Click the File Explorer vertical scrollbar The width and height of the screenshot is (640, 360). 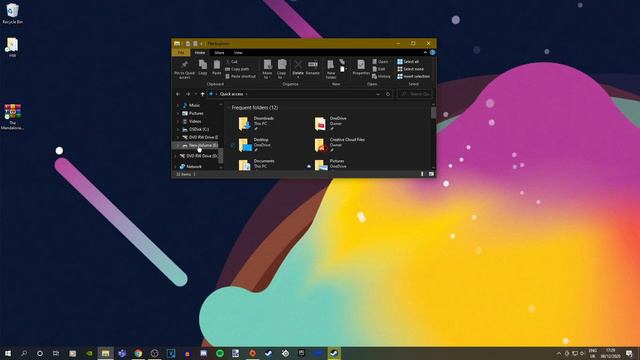coord(433,113)
